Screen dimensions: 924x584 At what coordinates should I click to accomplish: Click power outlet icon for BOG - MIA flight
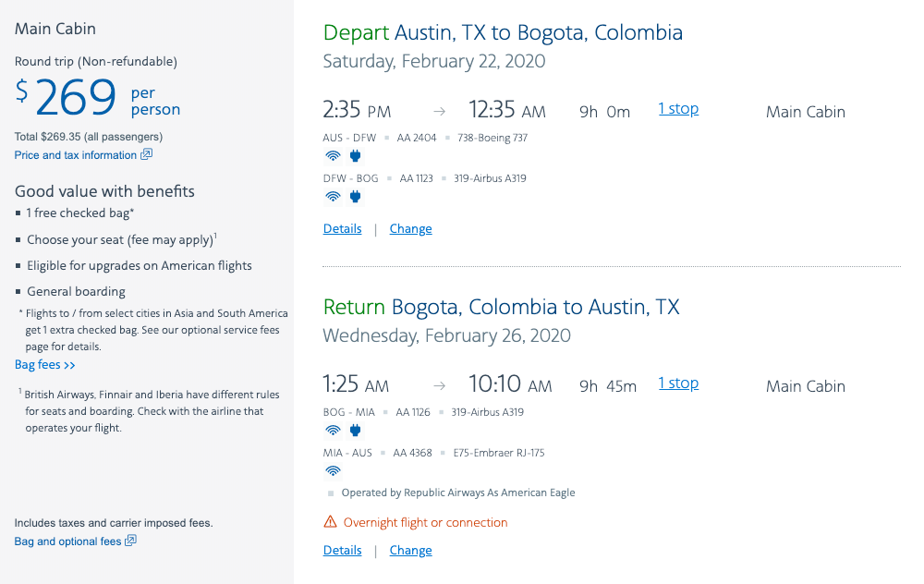[x=355, y=431]
